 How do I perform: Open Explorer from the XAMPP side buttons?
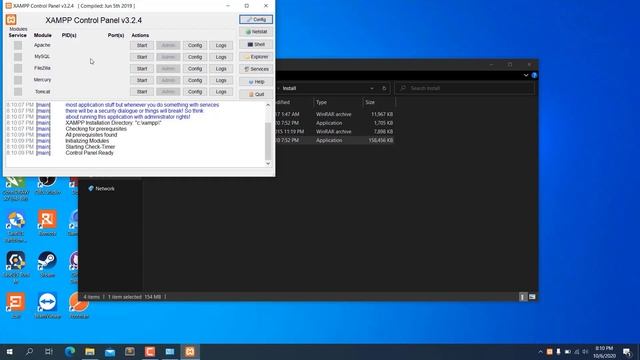(x=256, y=57)
